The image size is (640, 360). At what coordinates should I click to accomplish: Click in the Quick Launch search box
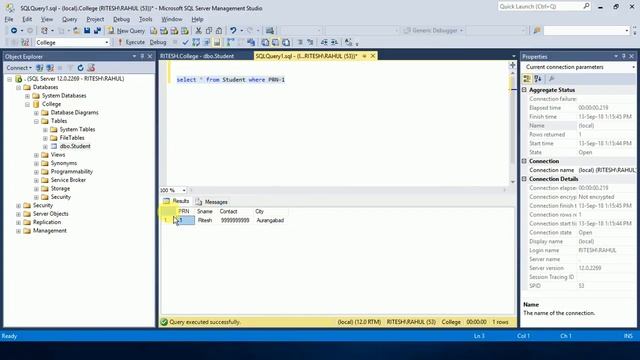[x=540, y=6]
